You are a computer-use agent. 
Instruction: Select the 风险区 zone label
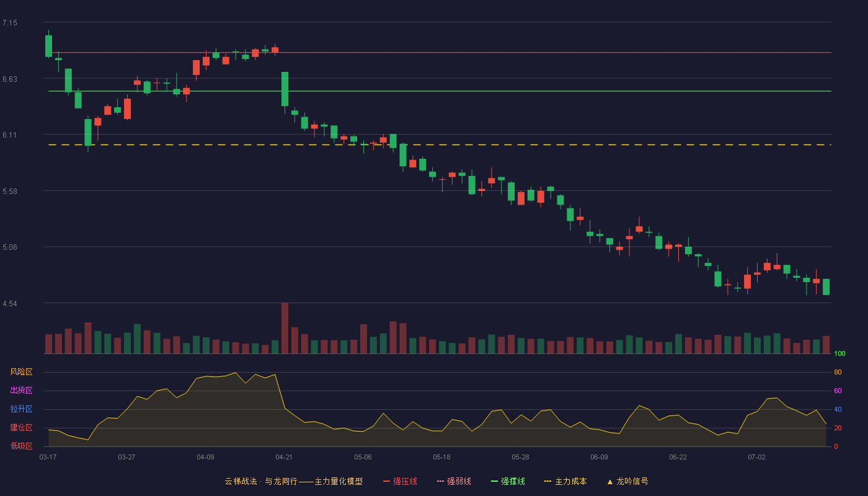tap(21, 372)
